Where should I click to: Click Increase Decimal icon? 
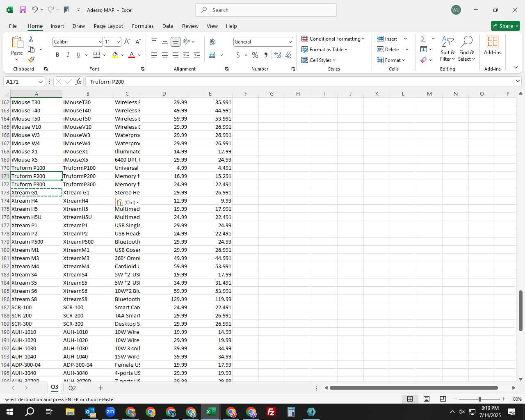pyautogui.click(x=278, y=55)
